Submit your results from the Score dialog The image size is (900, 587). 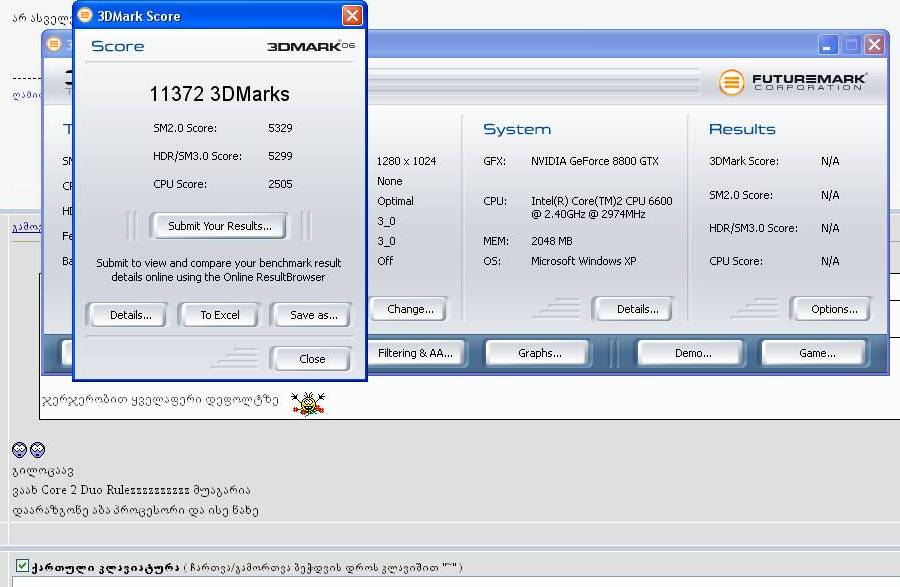[219, 226]
